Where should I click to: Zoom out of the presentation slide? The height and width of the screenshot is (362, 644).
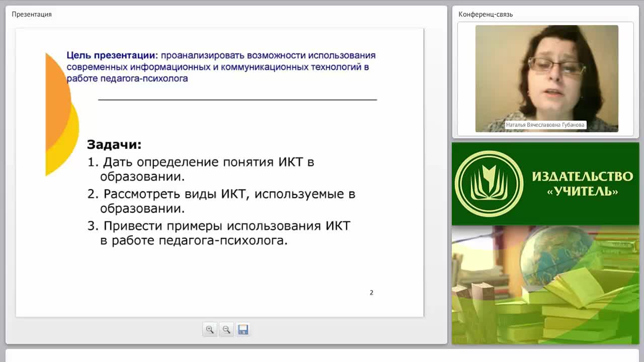(226, 330)
